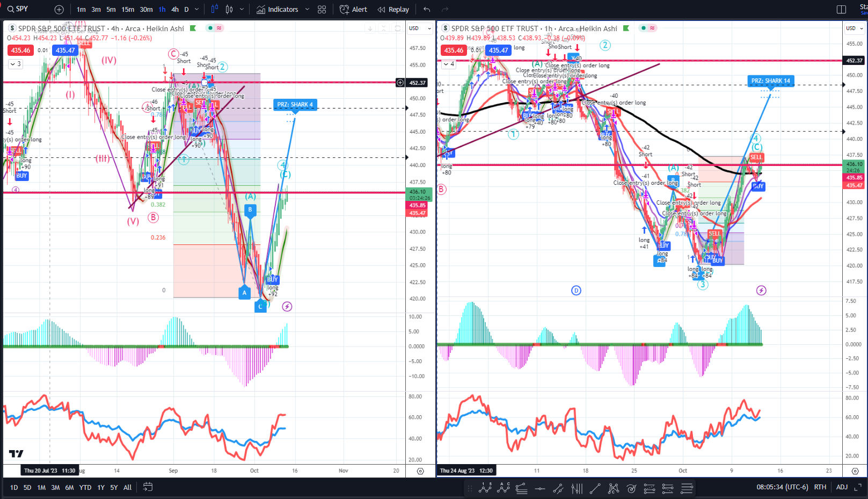Toggle ADJ dividend adjustment
The height and width of the screenshot is (499, 868).
pos(842,487)
